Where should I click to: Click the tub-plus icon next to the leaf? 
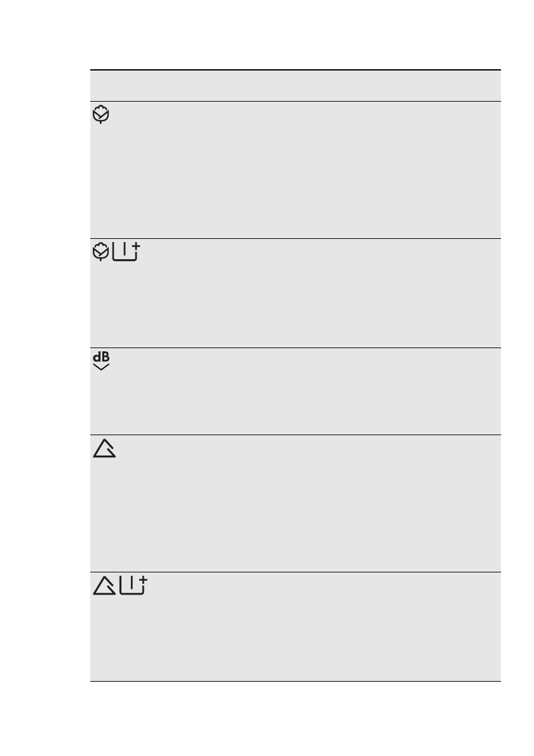coord(125,252)
